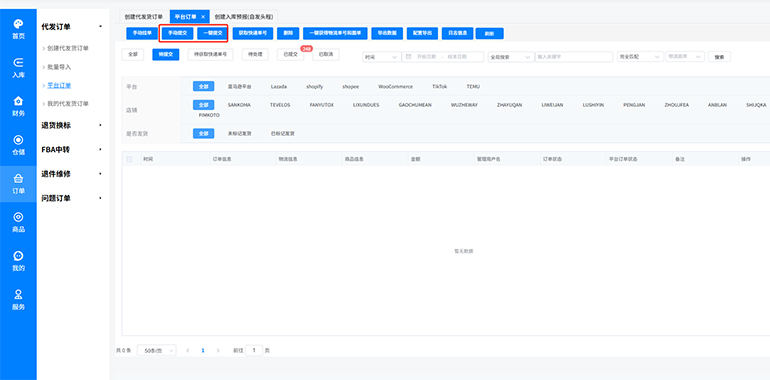Switch to the 创建代发货订单 tab
The width and height of the screenshot is (770, 380).
pos(143,17)
